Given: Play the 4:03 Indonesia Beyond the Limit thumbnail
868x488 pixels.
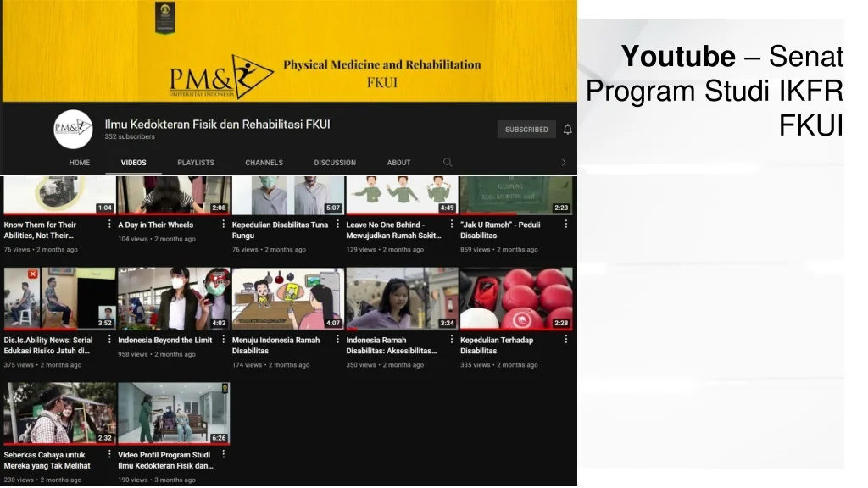Looking at the screenshot, I should pyautogui.click(x=174, y=299).
